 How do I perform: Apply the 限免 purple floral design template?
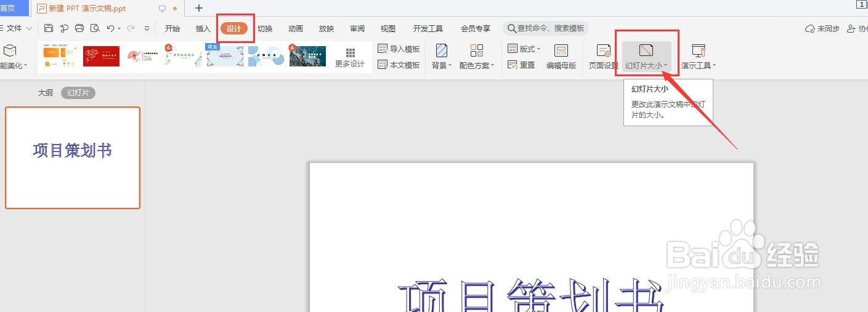point(225,56)
